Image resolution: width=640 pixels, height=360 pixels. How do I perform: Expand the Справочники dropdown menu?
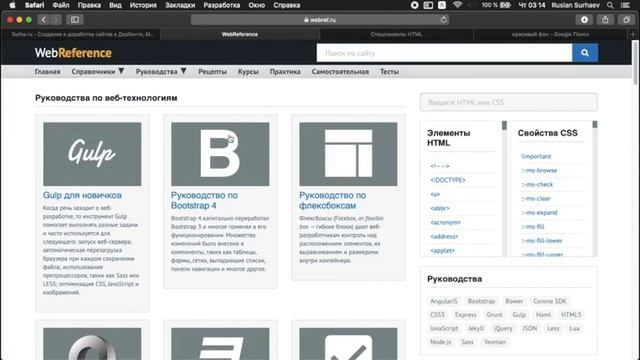click(98, 71)
